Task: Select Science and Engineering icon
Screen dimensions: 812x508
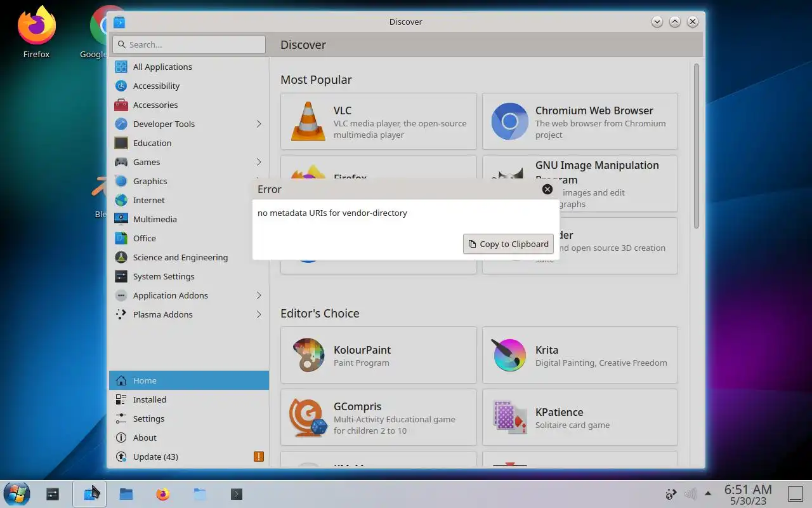Action: click(121, 257)
